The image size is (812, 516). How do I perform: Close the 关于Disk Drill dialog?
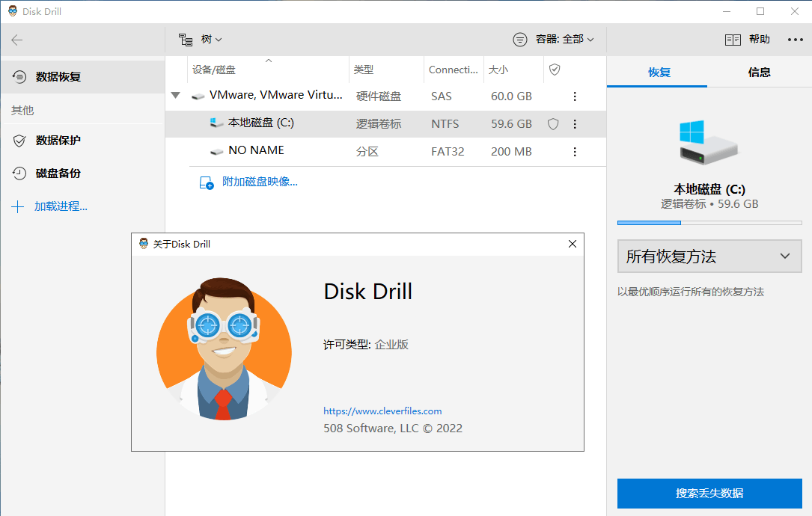click(x=573, y=244)
